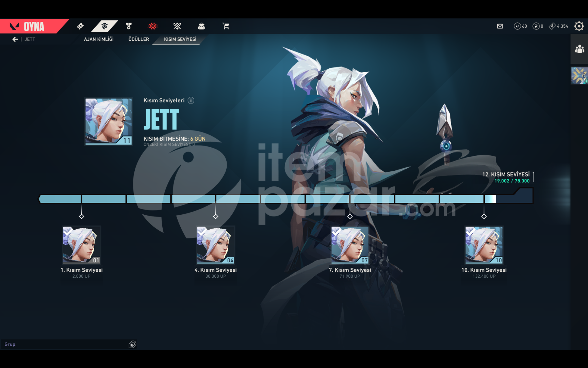Screen dimensions: 588x368
Task: Click the "2.000 UP" value under level 1
Action: (81, 276)
